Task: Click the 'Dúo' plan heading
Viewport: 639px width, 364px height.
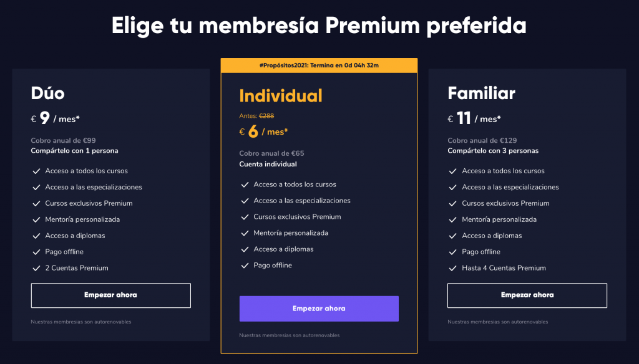Action: click(x=48, y=93)
